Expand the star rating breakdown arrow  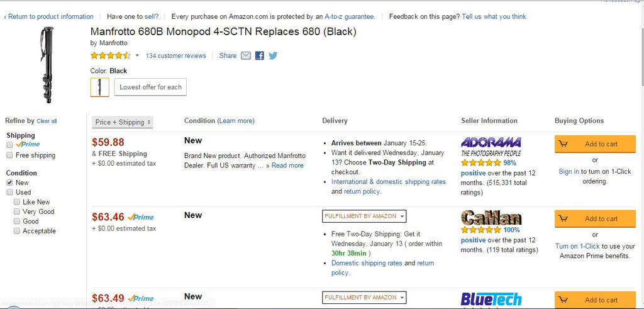tap(137, 55)
